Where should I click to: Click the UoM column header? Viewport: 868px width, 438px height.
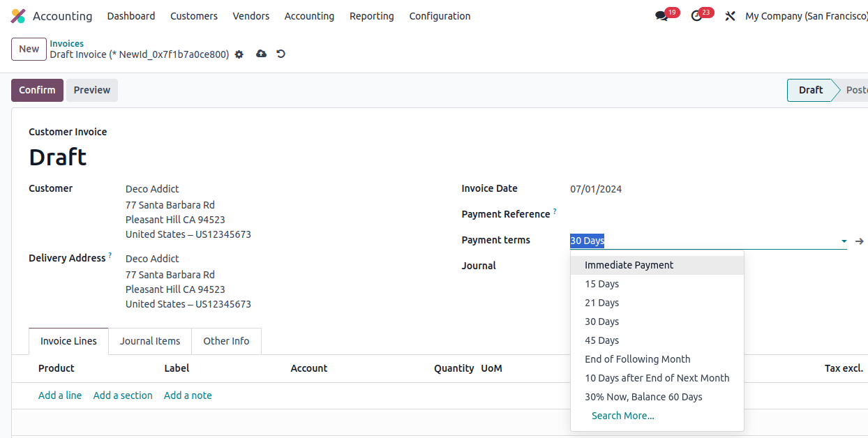[x=491, y=368]
